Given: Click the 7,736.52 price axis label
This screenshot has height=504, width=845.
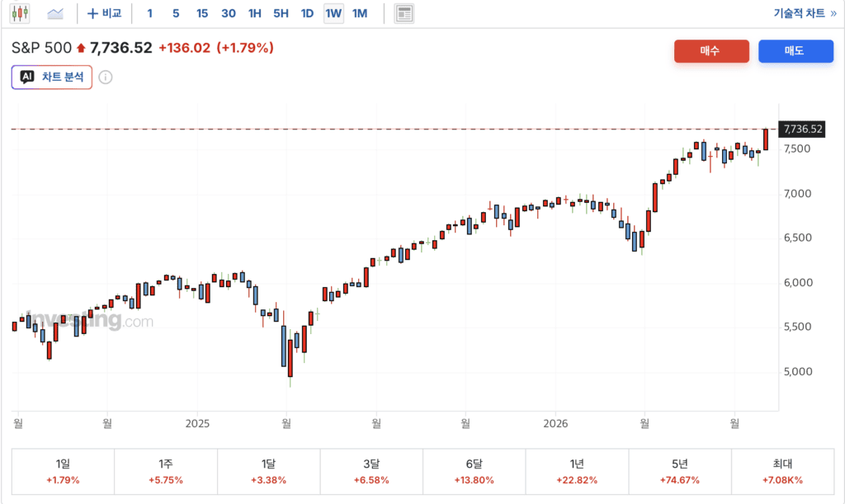Looking at the screenshot, I should (802, 130).
